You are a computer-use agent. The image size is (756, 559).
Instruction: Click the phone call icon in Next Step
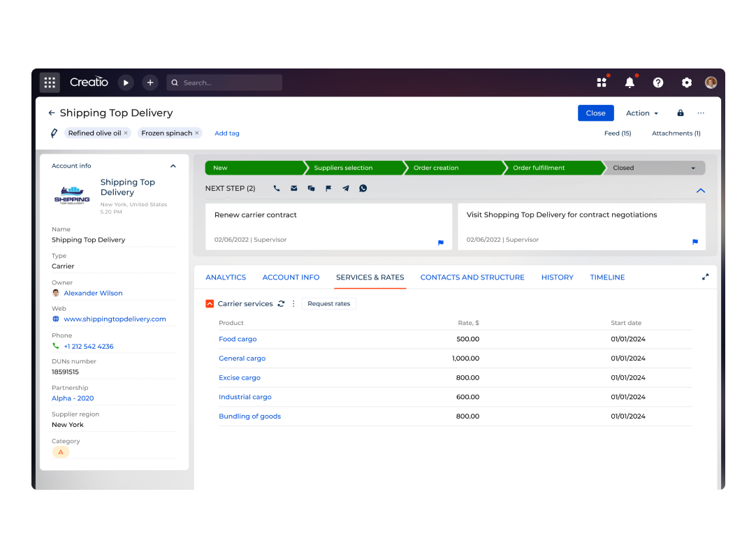(277, 189)
